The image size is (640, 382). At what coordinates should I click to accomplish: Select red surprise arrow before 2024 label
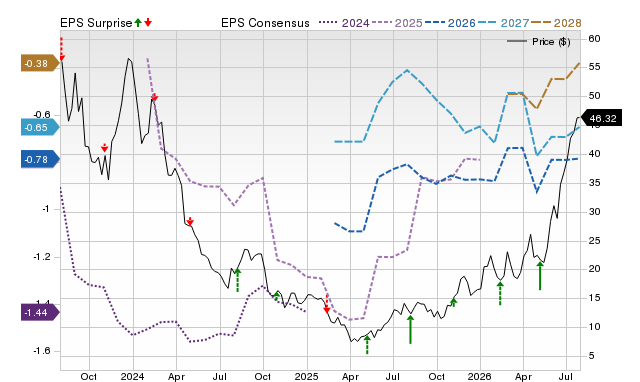(104, 148)
